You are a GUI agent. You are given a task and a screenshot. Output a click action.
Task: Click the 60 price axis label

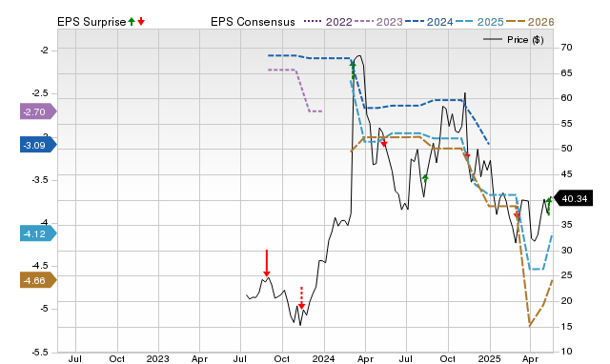point(566,98)
